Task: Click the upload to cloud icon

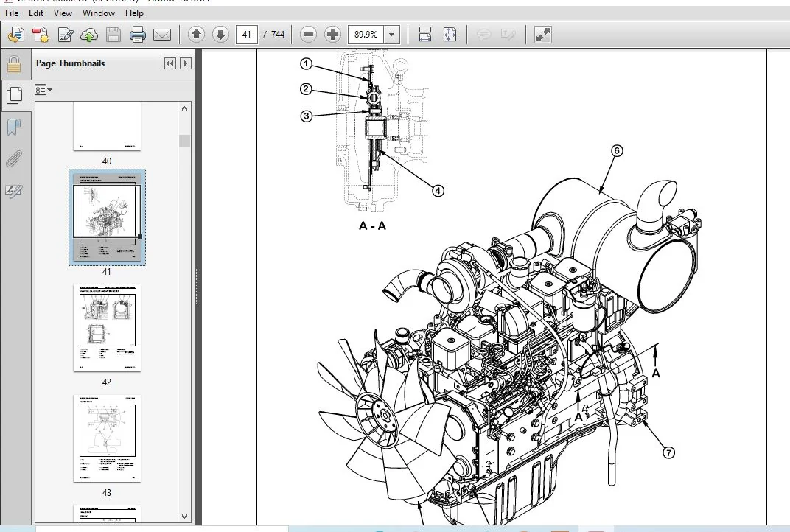Action: 89,35
